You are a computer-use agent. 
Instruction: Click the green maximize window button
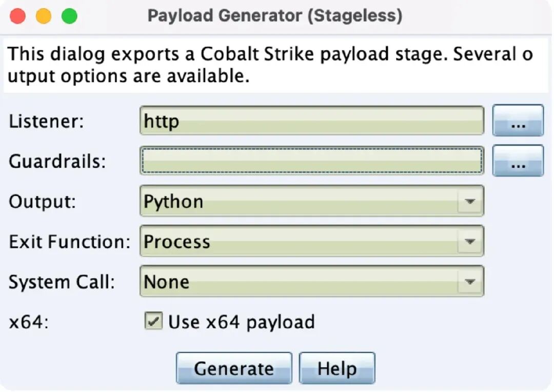[x=69, y=16]
